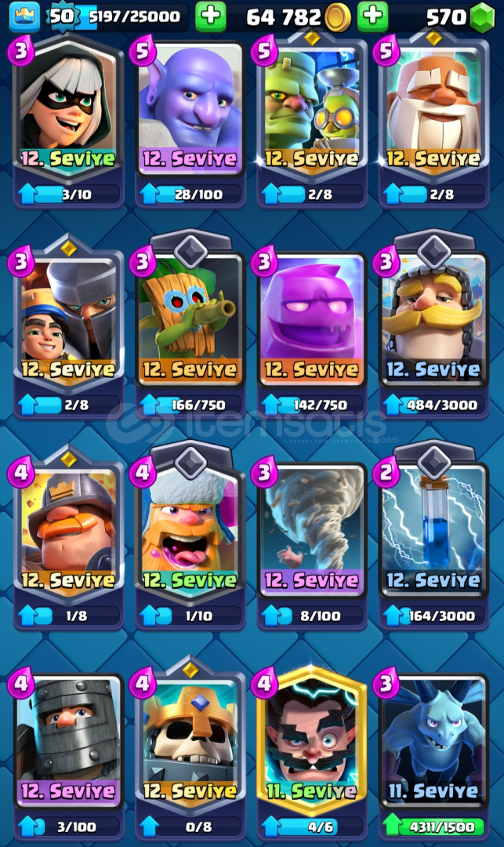Tap the King level 50 star badge
The width and height of the screenshot is (504, 847).
click(x=62, y=16)
